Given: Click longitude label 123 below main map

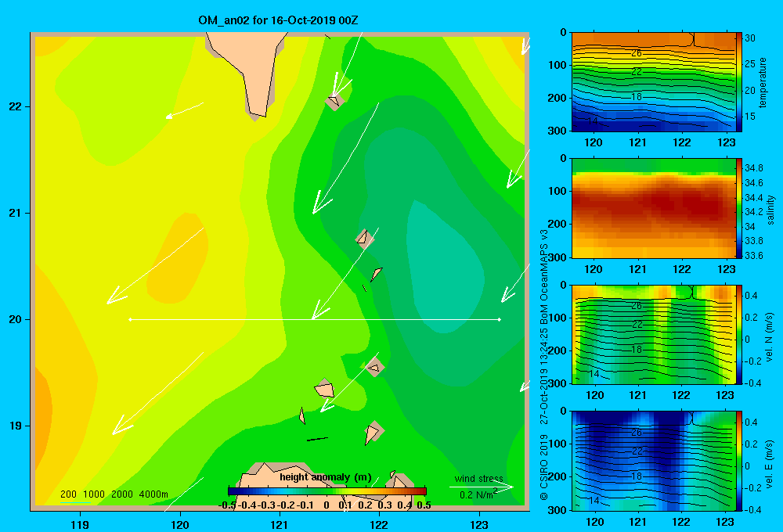Looking at the screenshot, I should [479, 524].
